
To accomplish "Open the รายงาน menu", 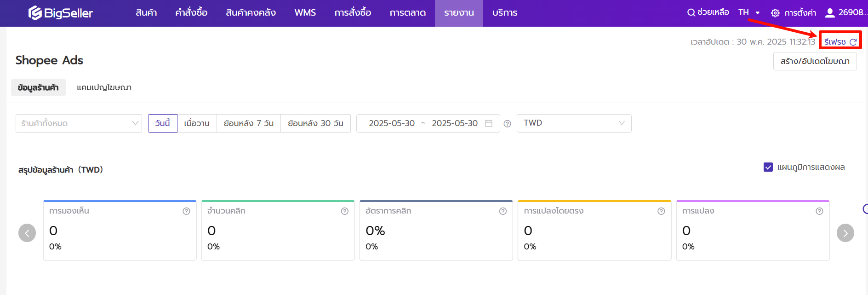I will click(459, 13).
